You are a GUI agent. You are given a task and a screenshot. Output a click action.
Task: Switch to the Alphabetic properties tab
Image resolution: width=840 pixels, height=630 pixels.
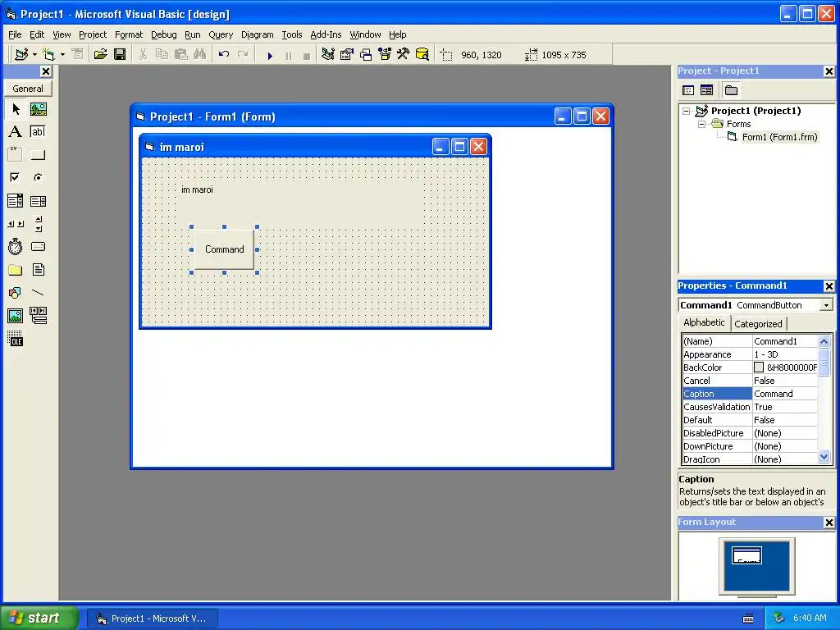704,322
